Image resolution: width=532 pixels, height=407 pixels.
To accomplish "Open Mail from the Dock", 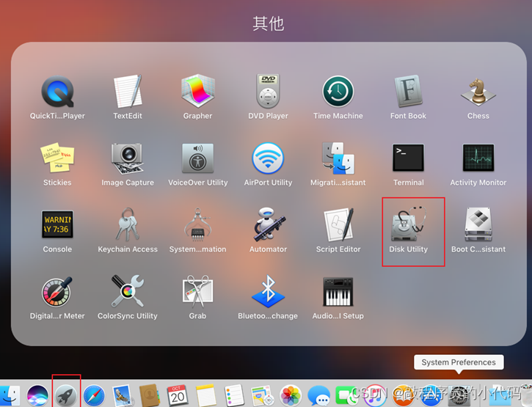I will point(122,395).
